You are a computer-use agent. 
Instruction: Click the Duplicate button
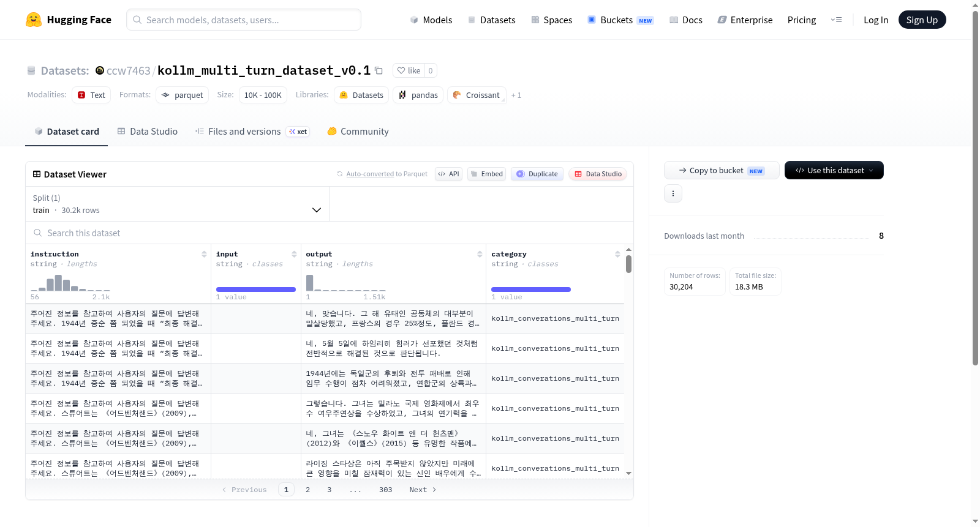[537, 174]
